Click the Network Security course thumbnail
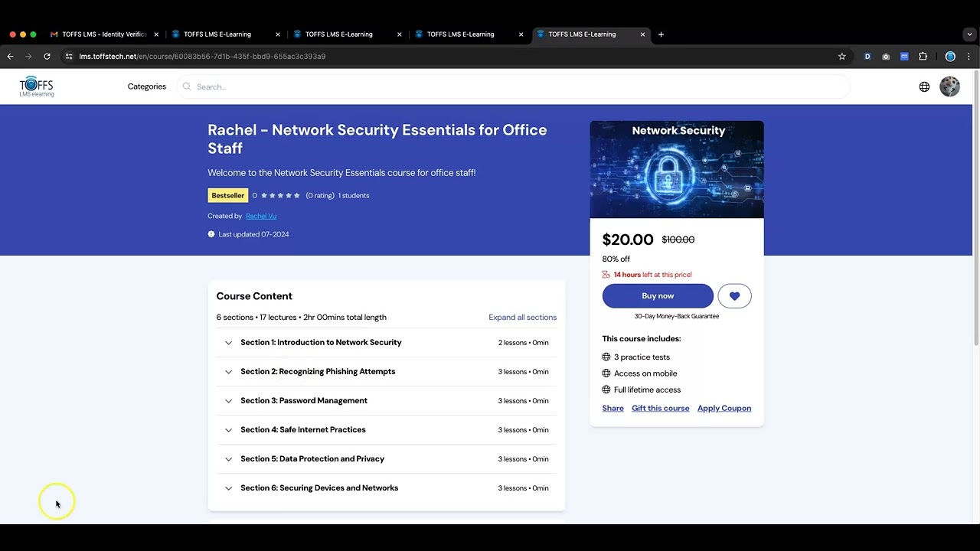980x551 pixels. point(677,169)
